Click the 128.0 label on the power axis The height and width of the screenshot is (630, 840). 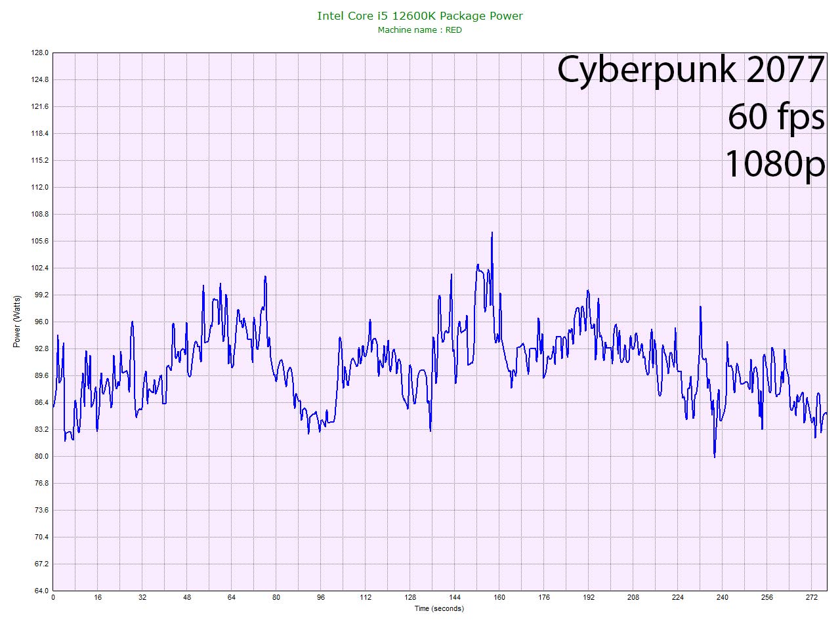coord(40,52)
